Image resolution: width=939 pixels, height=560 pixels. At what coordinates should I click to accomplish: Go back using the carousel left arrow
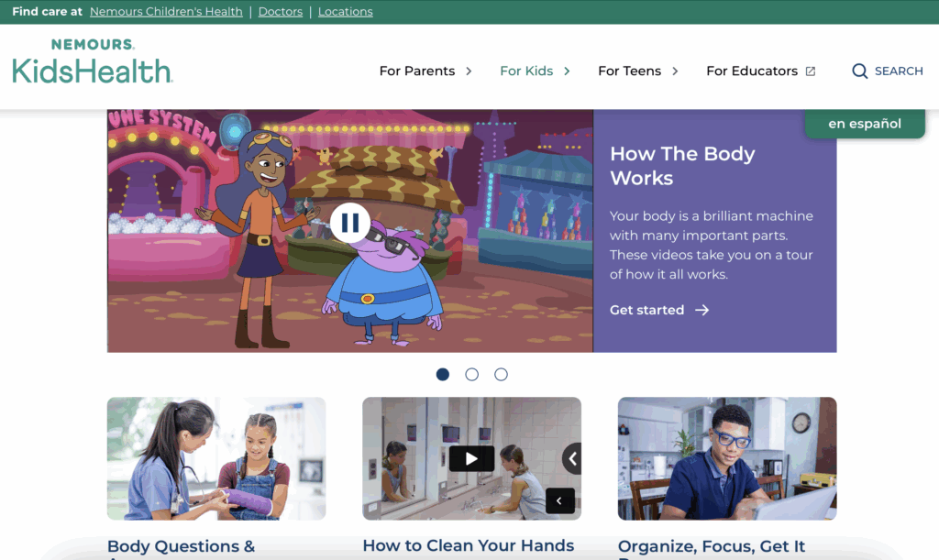[559, 501]
